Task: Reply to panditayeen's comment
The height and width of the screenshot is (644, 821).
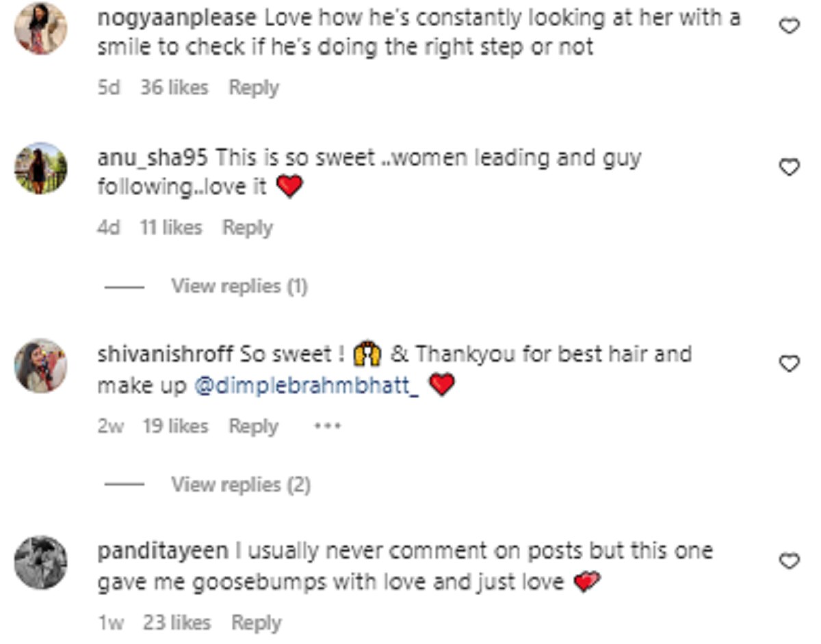Action: click(x=256, y=623)
